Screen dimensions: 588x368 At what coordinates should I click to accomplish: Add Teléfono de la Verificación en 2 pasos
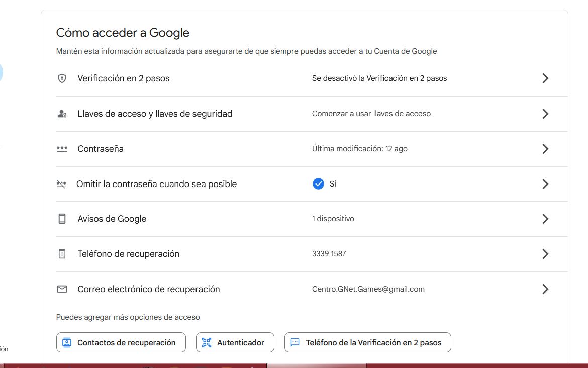coord(367,343)
